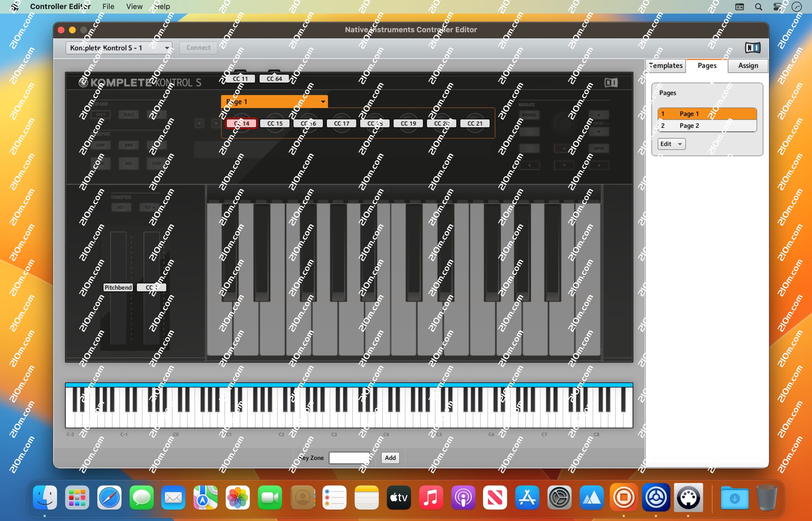This screenshot has height=521, width=812.
Task: Toggle the LOOP transport button
Action: [101, 145]
